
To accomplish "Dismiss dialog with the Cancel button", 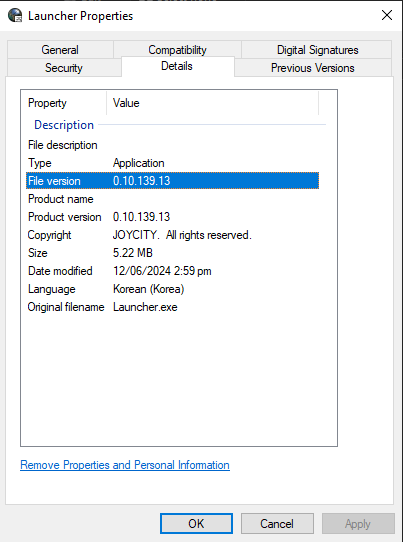I will click(277, 523).
